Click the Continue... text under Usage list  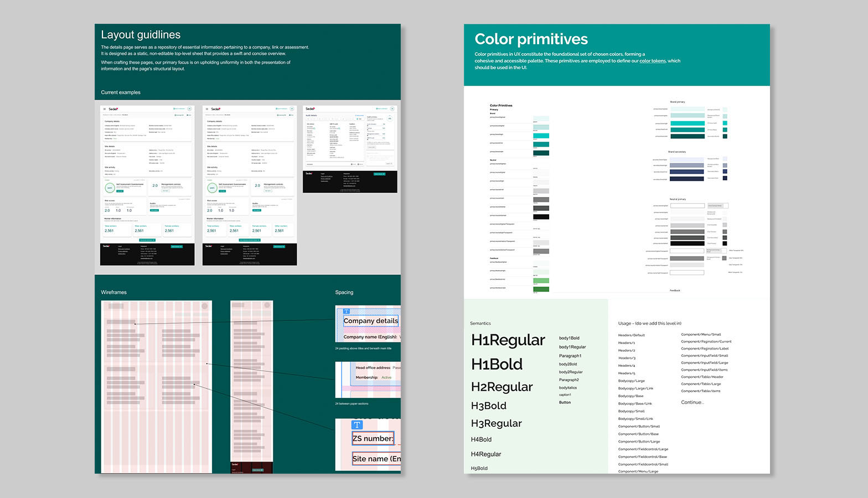693,402
